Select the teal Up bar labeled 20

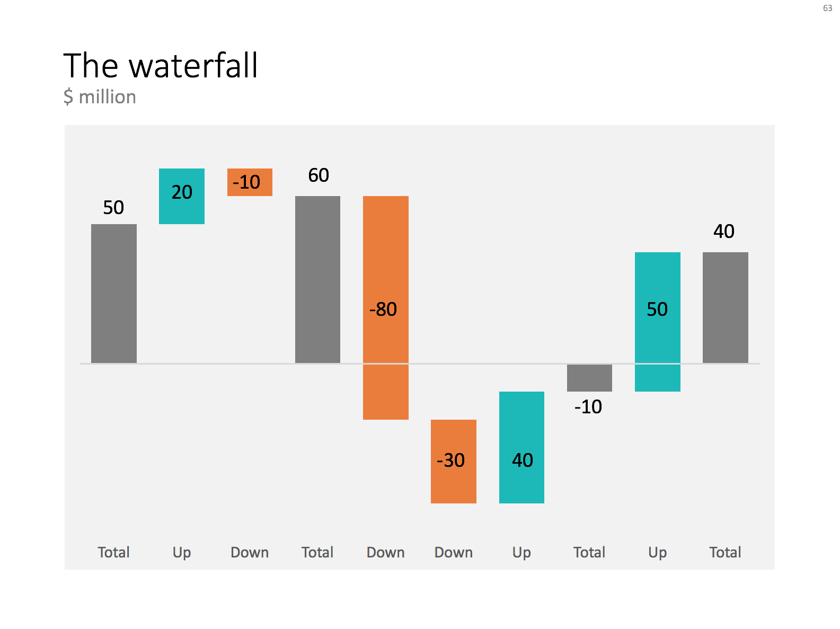click(x=182, y=196)
